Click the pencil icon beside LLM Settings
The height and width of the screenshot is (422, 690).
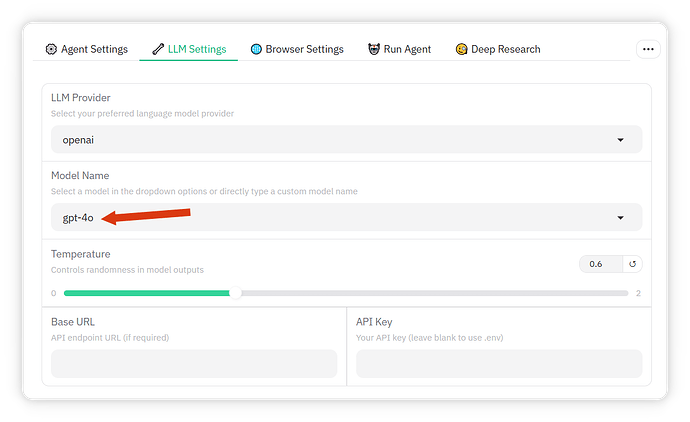tap(158, 49)
